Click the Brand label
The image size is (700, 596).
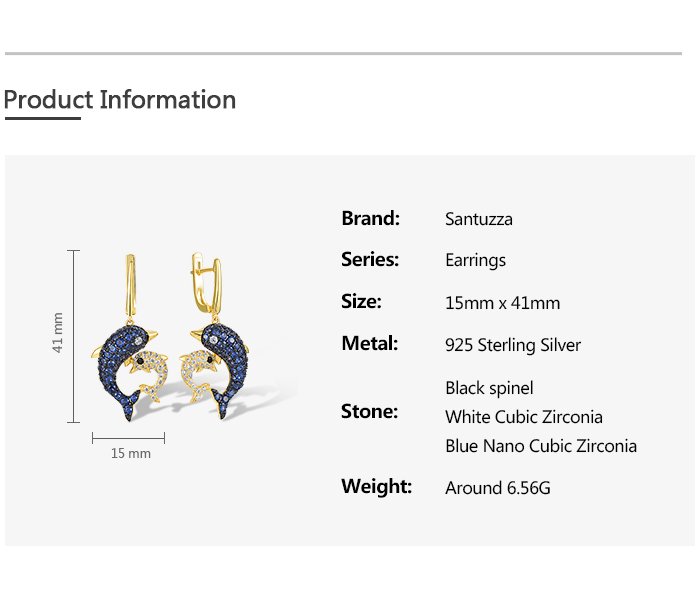(370, 218)
